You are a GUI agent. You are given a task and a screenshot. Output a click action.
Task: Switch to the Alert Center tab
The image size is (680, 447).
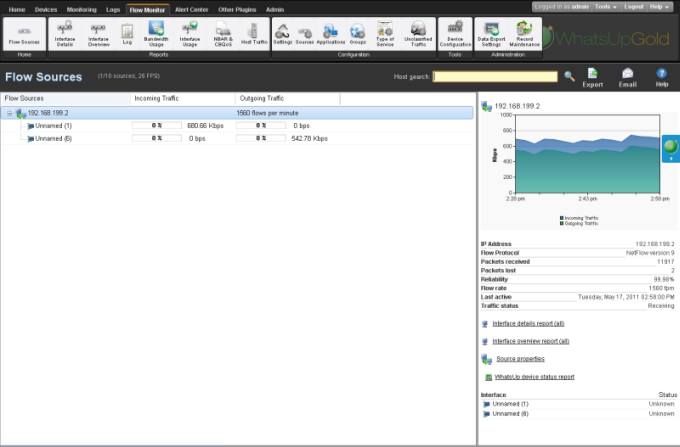pyautogui.click(x=190, y=8)
